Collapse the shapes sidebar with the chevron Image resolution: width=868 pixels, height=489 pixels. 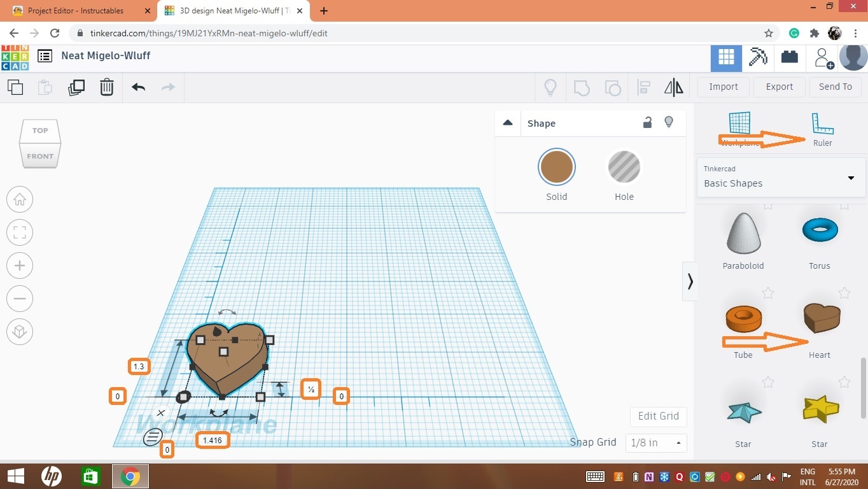[690, 281]
